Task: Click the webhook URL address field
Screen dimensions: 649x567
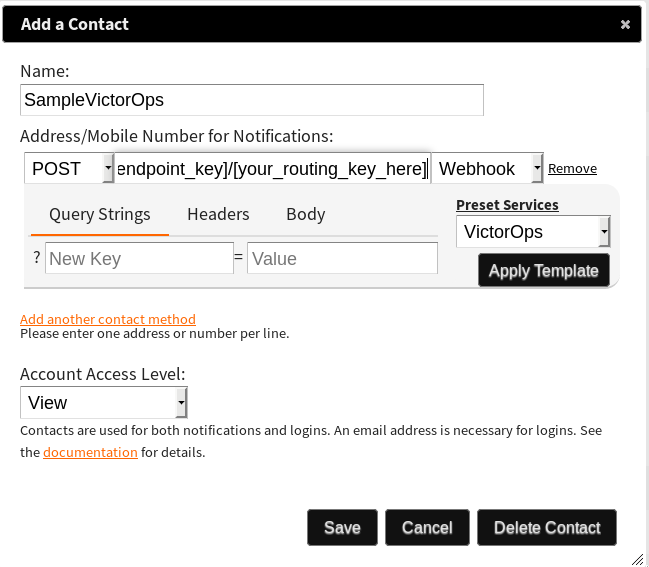Action: [272, 169]
